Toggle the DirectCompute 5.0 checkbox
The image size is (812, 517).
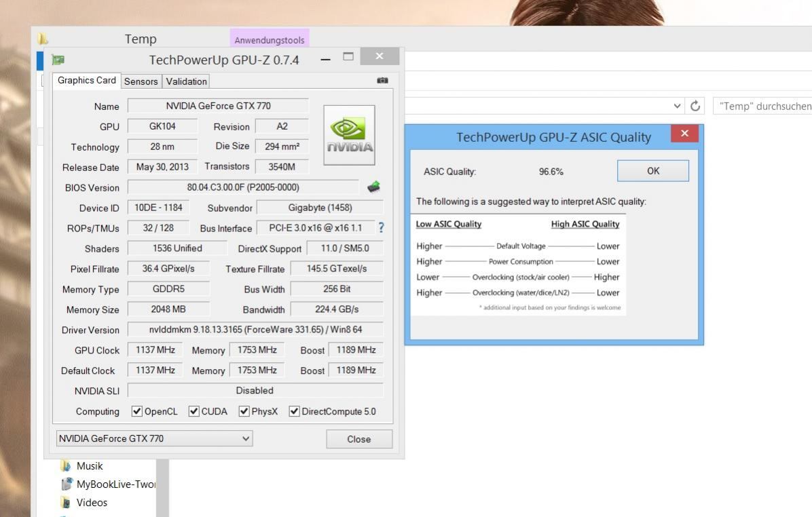(x=294, y=411)
